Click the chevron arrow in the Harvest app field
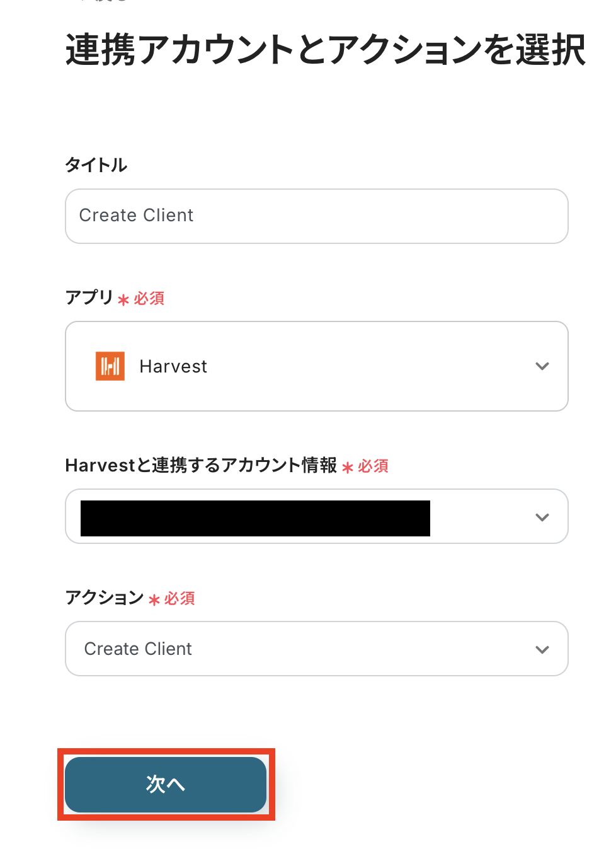616x861 pixels. pos(542,366)
